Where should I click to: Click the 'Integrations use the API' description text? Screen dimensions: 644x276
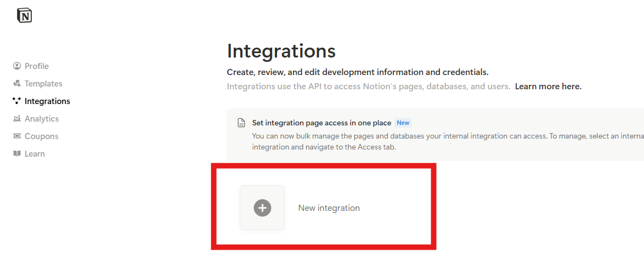(369, 87)
